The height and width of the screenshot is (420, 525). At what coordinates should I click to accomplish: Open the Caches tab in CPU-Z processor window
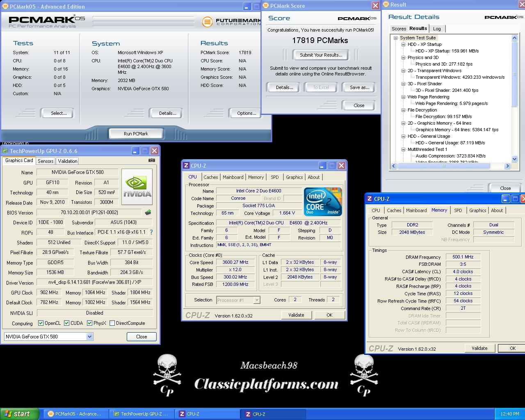pos(211,177)
